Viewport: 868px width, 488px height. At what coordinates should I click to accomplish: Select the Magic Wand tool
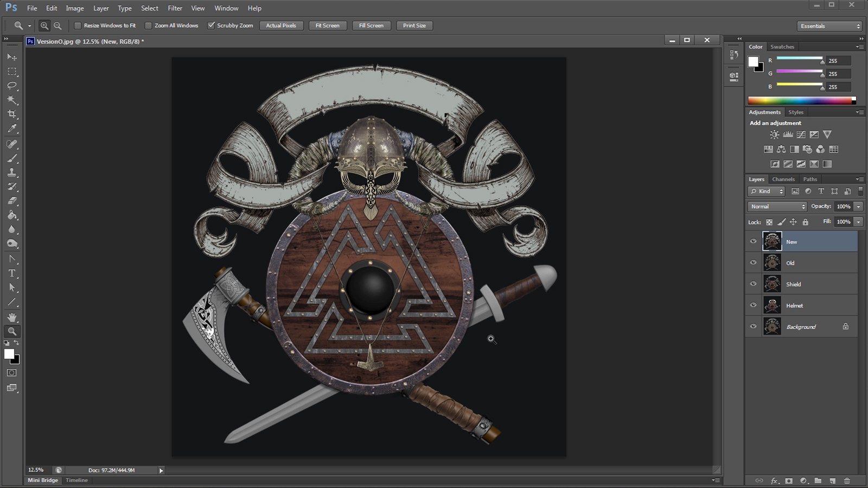pos(12,100)
